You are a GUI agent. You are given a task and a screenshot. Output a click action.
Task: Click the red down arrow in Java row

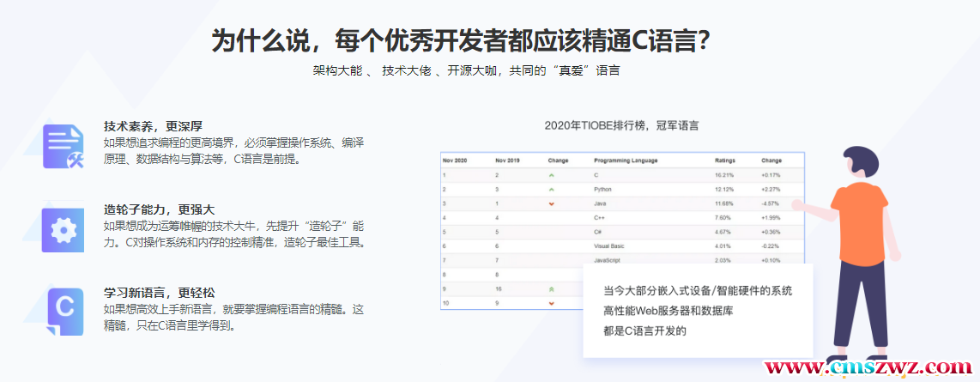552,203
